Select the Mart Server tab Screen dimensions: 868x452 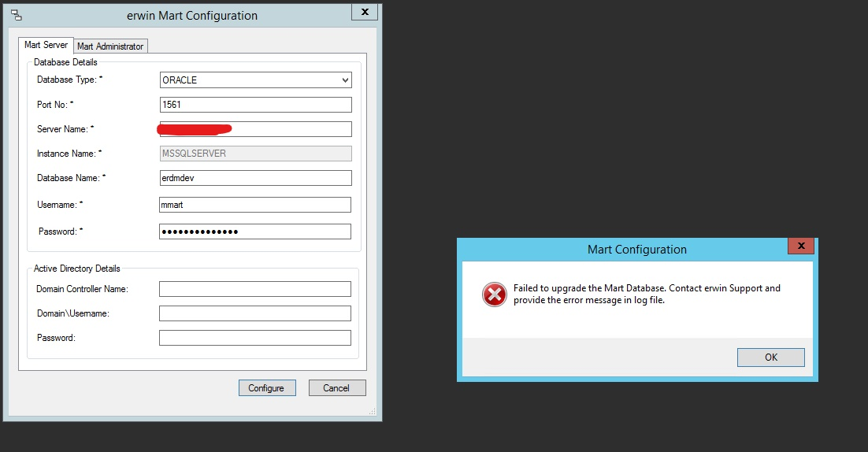pyautogui.click(x=46, y=45)
